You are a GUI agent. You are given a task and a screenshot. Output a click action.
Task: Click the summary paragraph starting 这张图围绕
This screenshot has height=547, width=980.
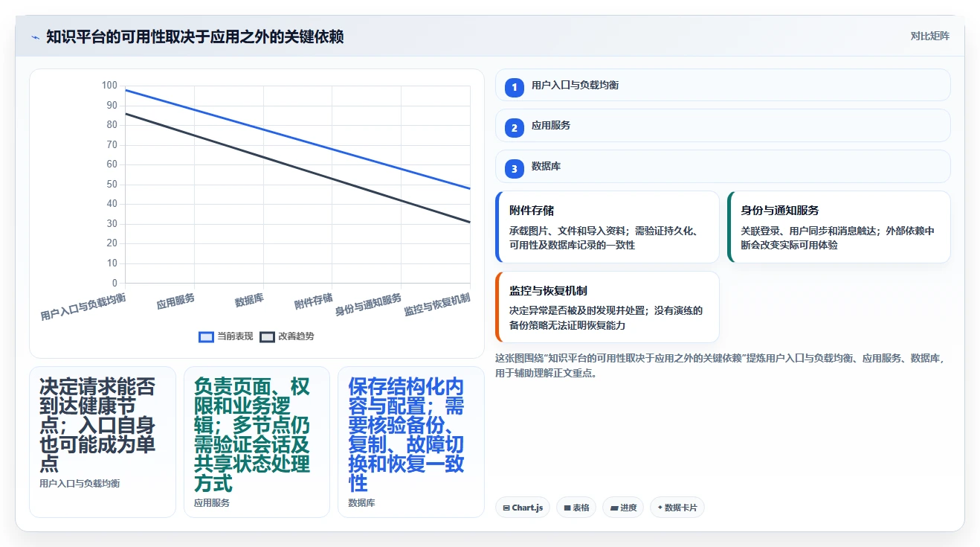pos(720,365)
